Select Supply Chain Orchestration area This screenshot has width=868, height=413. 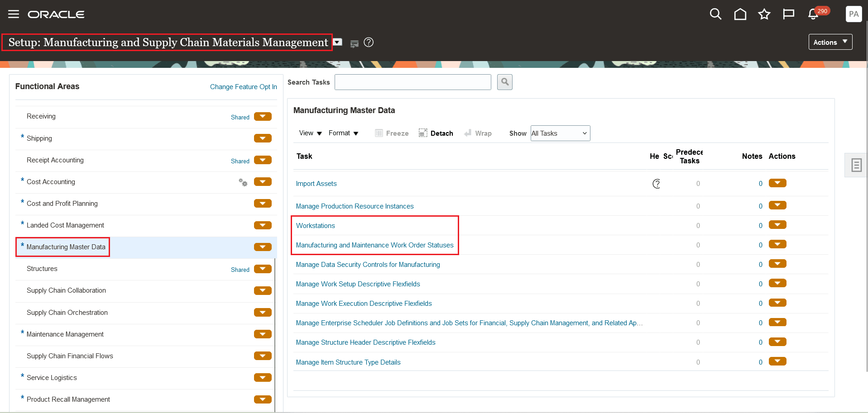coord(67,313)
